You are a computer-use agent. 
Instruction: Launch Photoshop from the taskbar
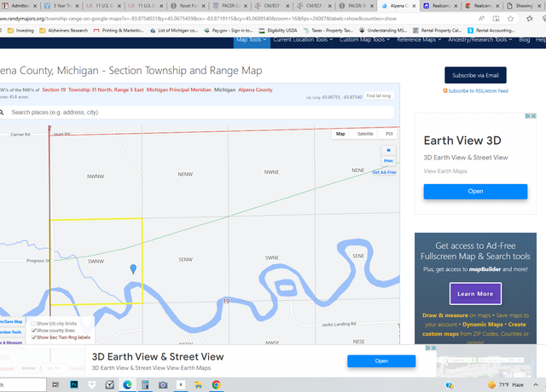tap(74, 384)
